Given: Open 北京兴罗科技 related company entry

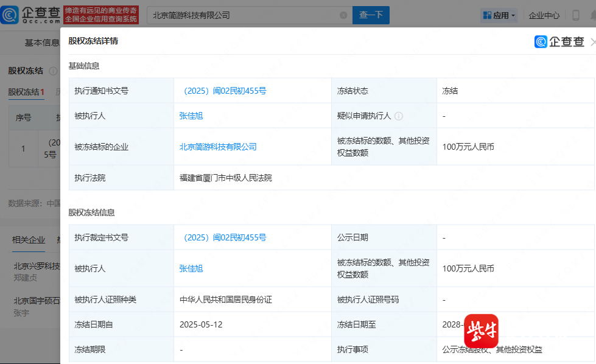Looking at the screenshot, I should coord(37,266).
